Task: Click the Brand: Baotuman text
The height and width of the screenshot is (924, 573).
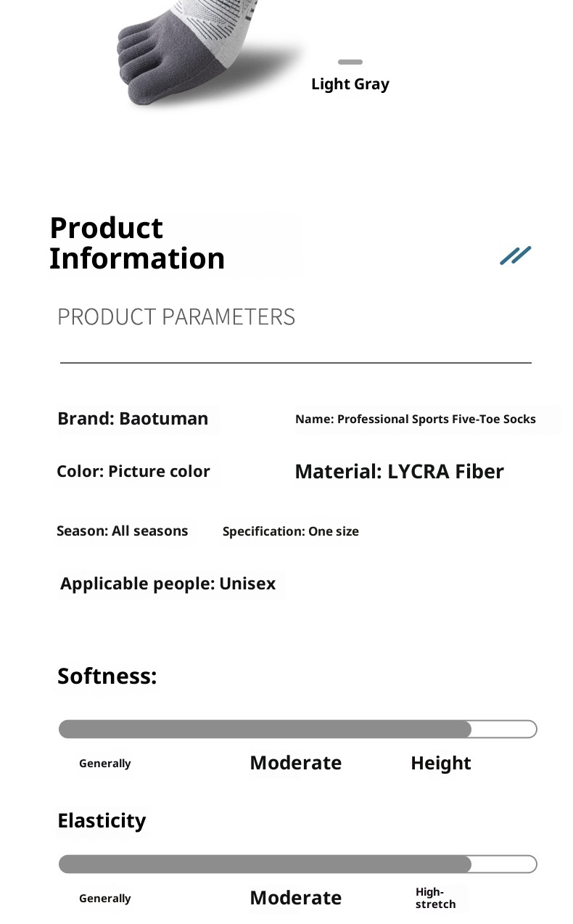Action: coord(133,419)
